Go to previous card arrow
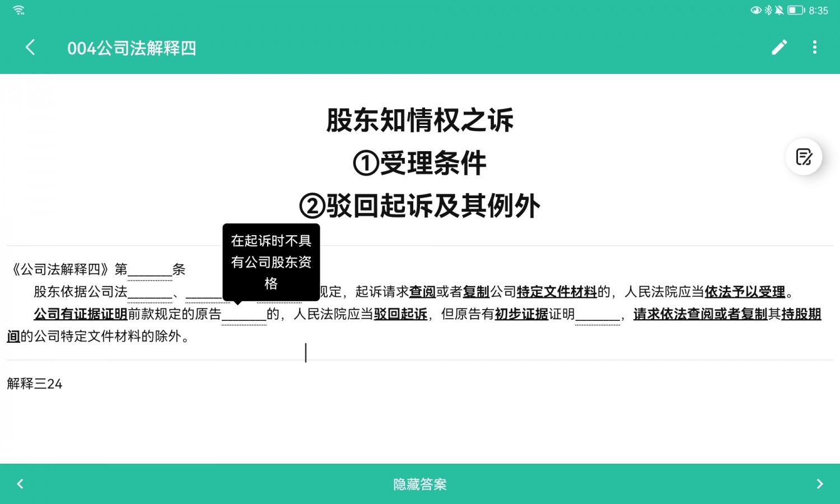 click(x=21, y=484)
